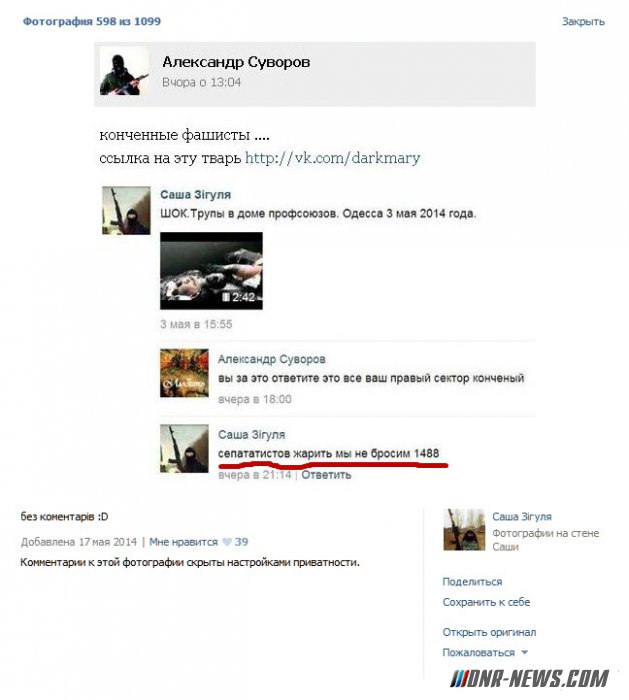The height and width of the screenshot is (700, 629).
Task: Close the photo viewer via Закрыть
Action: coord(583,21)
